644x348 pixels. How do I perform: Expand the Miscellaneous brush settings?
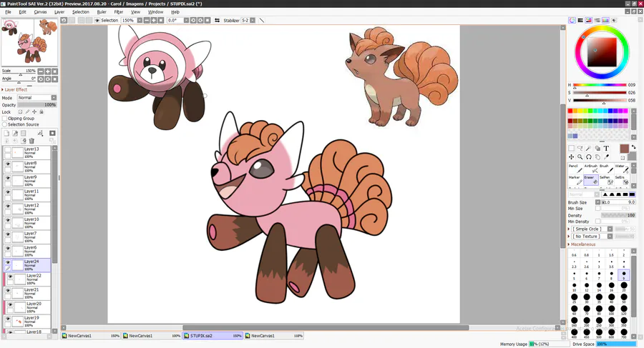click(582, 244)
